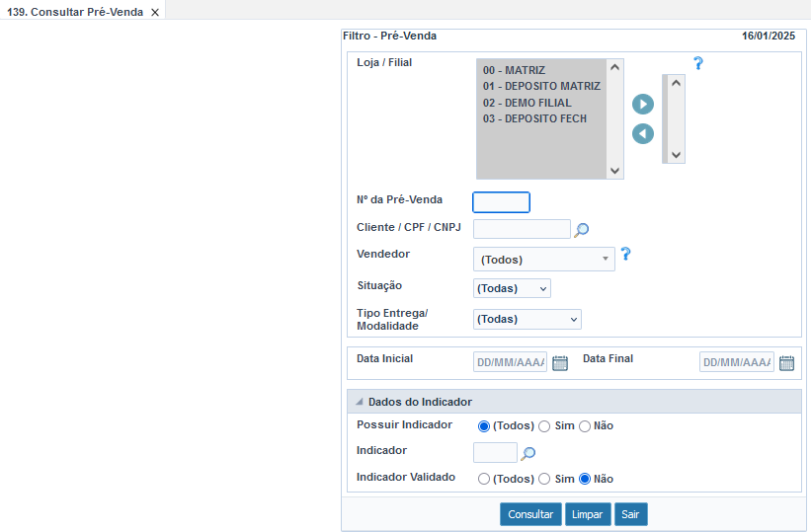The height and width of the screenshot is (532, 811).
Task: Open the Data Final calendar picker
Action: (x=786, y=362)
